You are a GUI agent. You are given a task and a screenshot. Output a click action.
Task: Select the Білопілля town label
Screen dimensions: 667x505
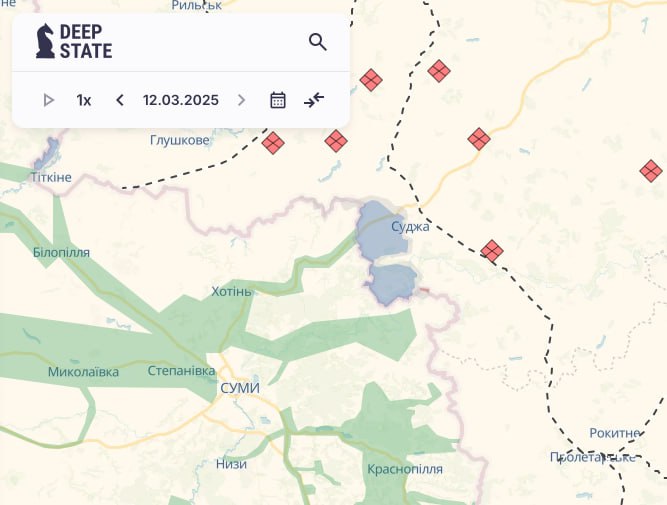pyautogui.click(x=61, y=253)
